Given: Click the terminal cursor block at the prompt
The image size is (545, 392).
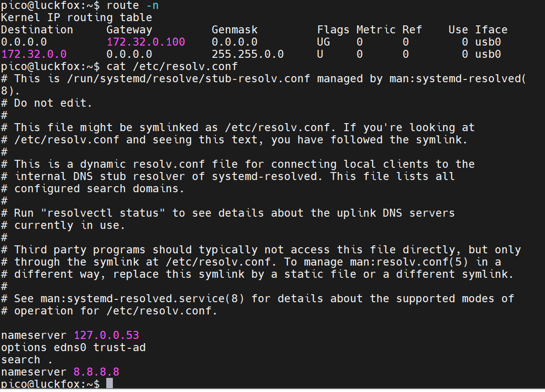Looking at the screenshot, I should click(110, 384).
